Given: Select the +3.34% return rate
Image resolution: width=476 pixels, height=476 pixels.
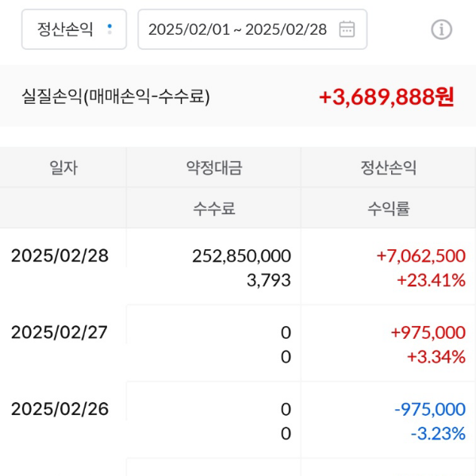Looking at the screenshot, I should click(x=436, y=357).
